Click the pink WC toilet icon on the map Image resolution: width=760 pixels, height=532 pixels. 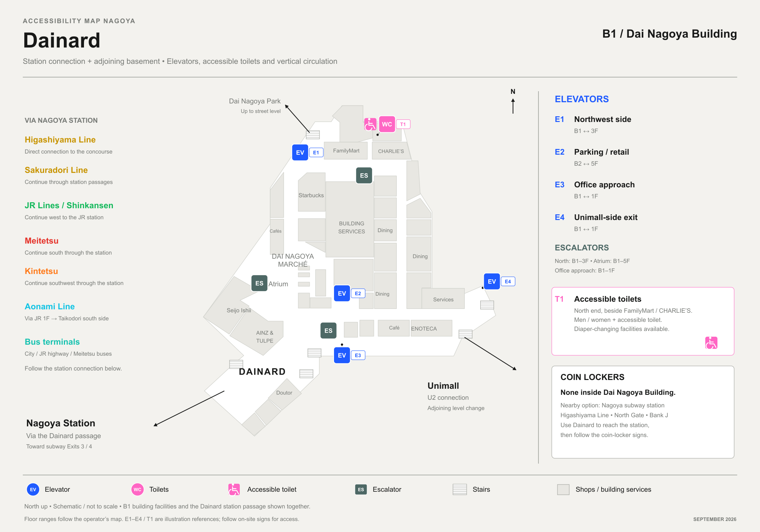coord(387,124)
